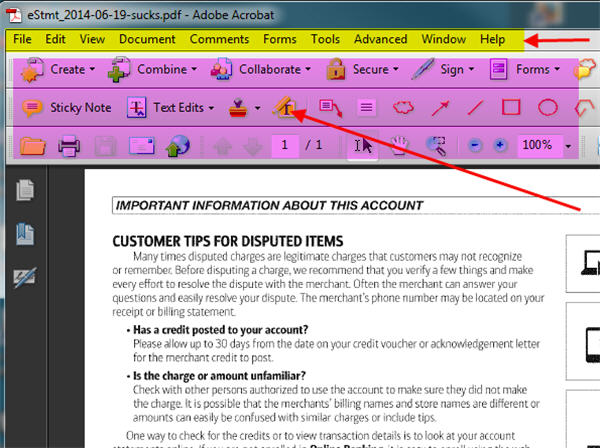The height and width of the screenshot is (448, 600).
Task: Select the Marquee Zoom tool
Action: [x=436, y=146]
